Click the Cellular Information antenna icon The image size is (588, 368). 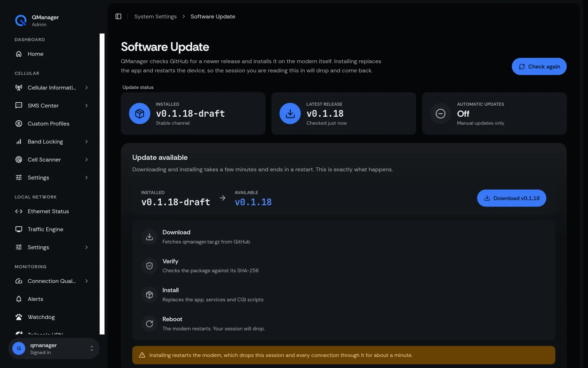19,88
